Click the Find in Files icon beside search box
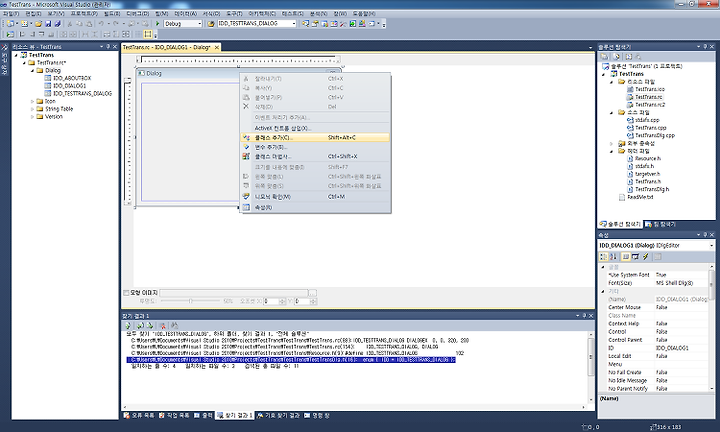The height and width of the screenshot is (432, 720). pos(211,23)
